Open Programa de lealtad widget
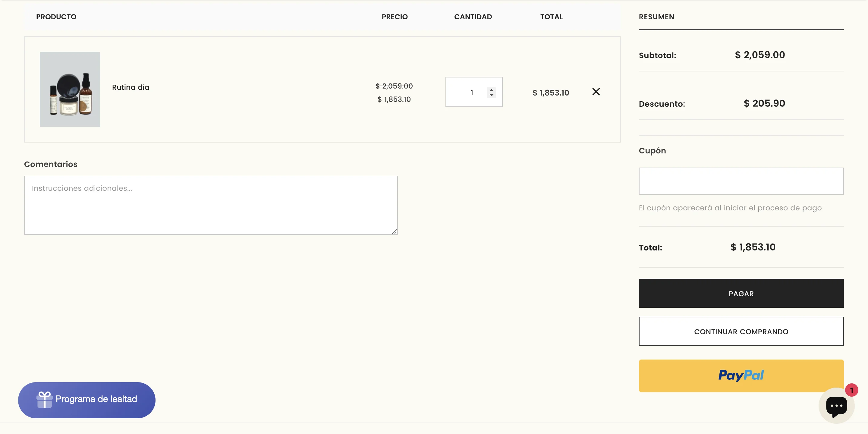Screen dimensions: 868x434 (x=96, y=400)
